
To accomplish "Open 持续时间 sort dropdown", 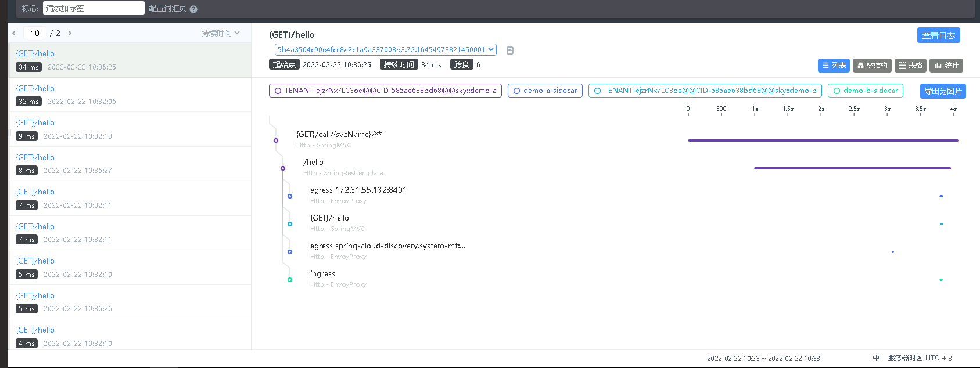I will 221,33.
